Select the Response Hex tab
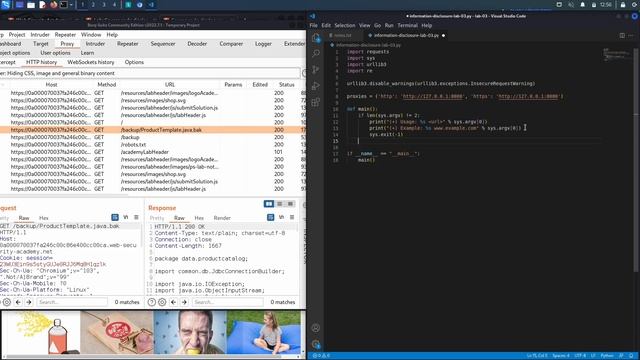 pos(199,218)
